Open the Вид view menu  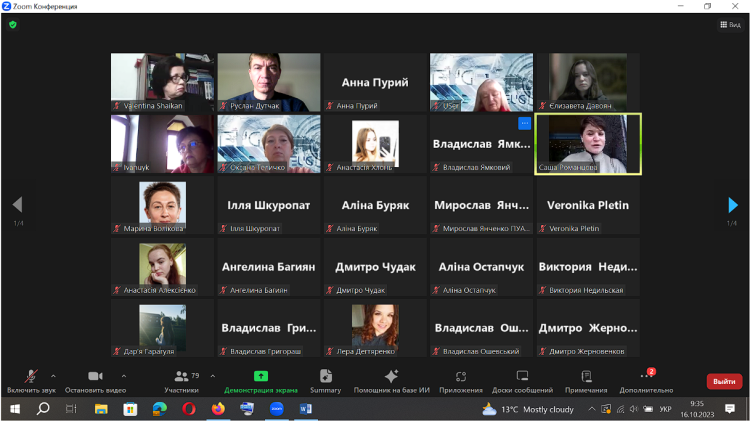(728, 24)
